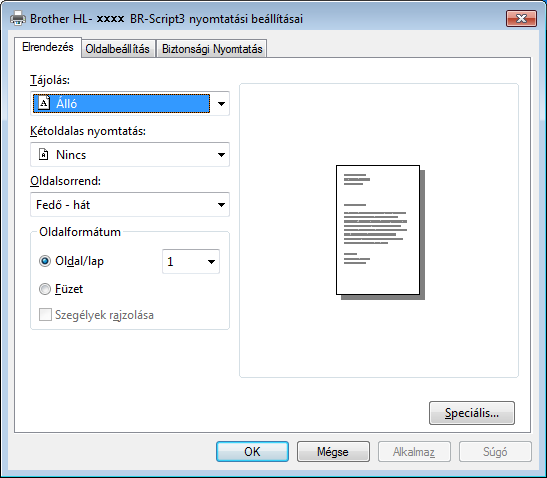547x478 pixels.
Task: Open the Oldalsorrend Fedő - hát dropdown
Action: (x=130, y=204)
